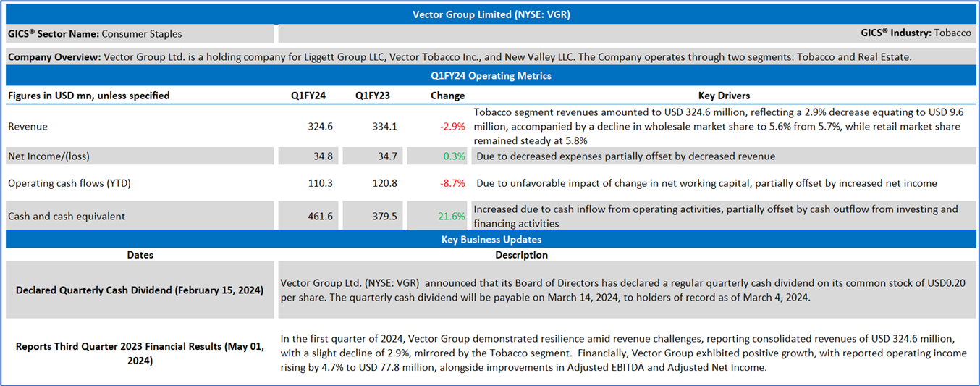Click the Company Overview description row
980x386 pixels.
pos(460,56)
